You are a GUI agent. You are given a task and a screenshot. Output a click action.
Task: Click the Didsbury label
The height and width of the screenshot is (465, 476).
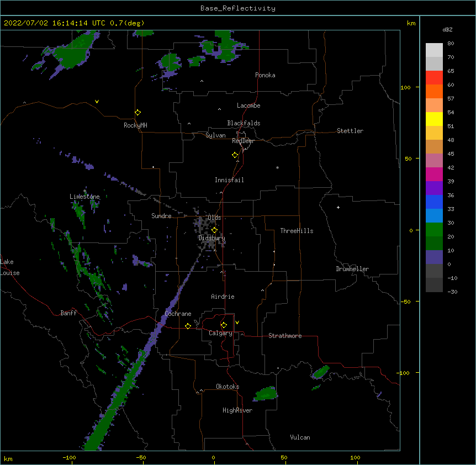point(211,238)
